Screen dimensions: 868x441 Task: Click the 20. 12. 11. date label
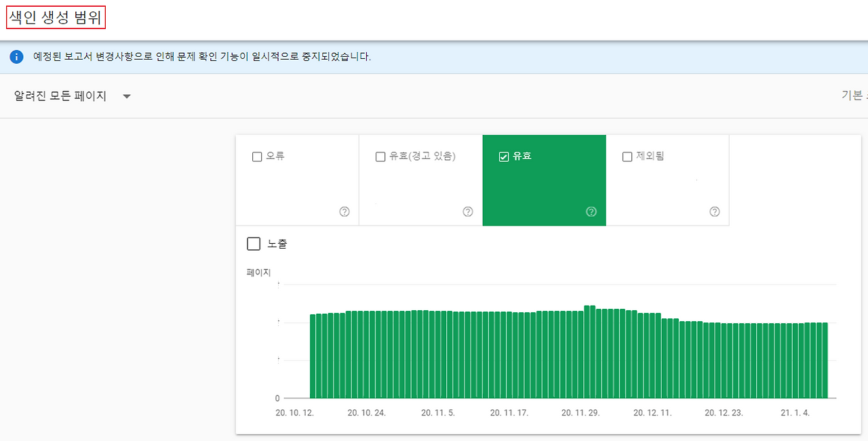coord(652,413)
